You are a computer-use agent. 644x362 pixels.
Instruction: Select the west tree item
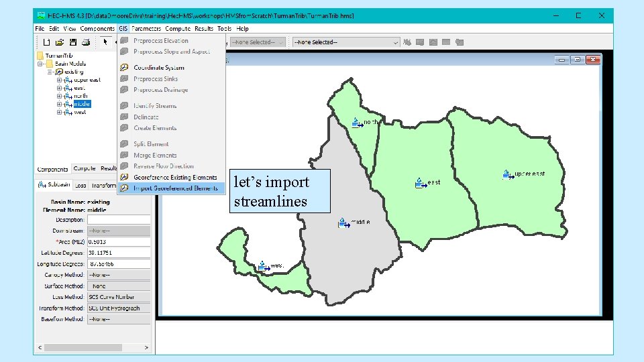click(x=80, y=112)
